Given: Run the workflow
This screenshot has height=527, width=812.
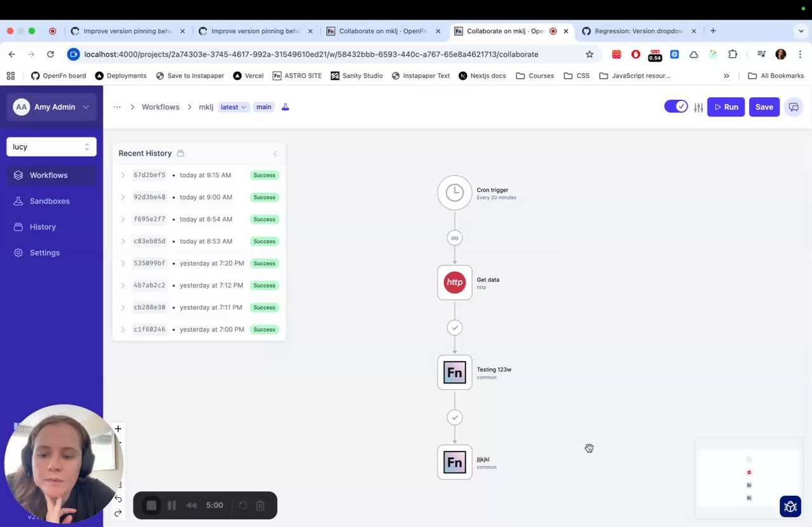Looking at the screenshot, I should coord(726,107).
